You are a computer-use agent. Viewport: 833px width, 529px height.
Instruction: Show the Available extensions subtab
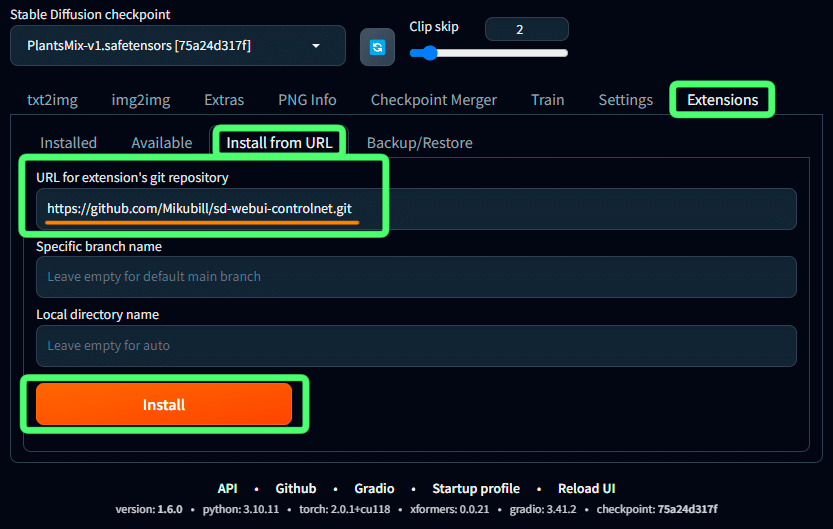click(162, 143)
